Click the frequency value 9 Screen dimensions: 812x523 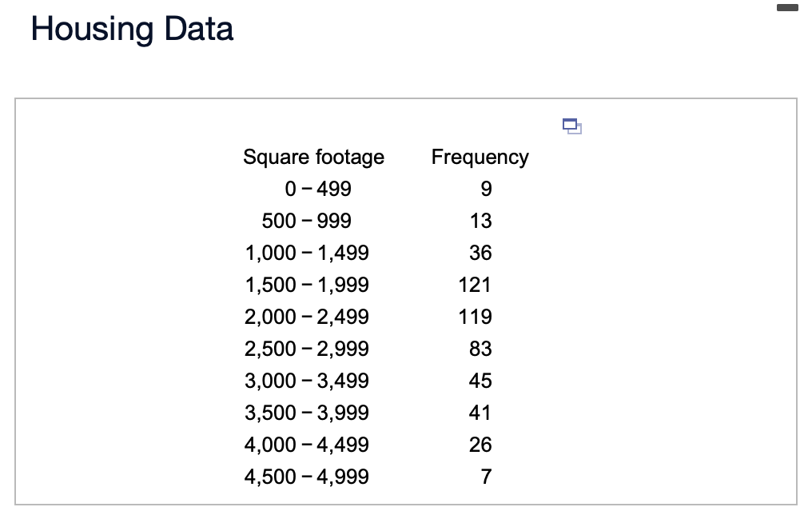point(486,189)
